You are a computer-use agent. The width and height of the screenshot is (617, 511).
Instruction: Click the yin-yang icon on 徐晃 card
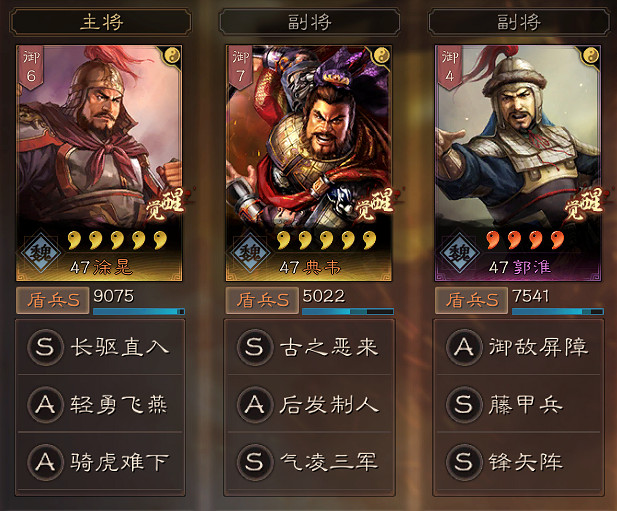(172, 55)
